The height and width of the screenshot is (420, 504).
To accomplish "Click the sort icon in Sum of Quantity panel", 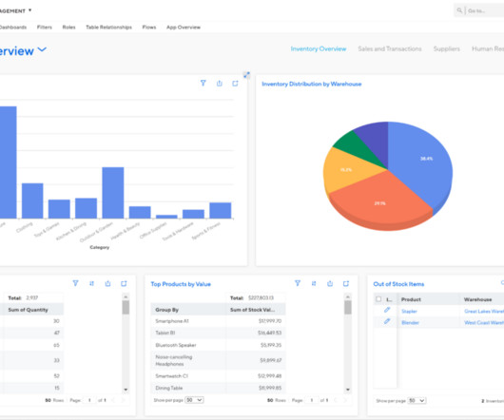I will pos(91,283).
